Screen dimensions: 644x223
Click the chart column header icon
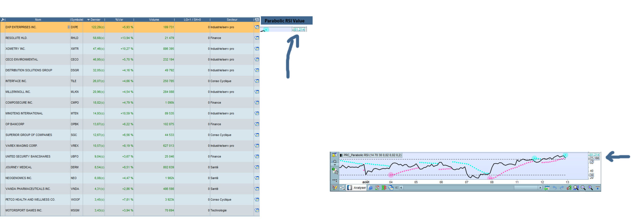(257, 19)
